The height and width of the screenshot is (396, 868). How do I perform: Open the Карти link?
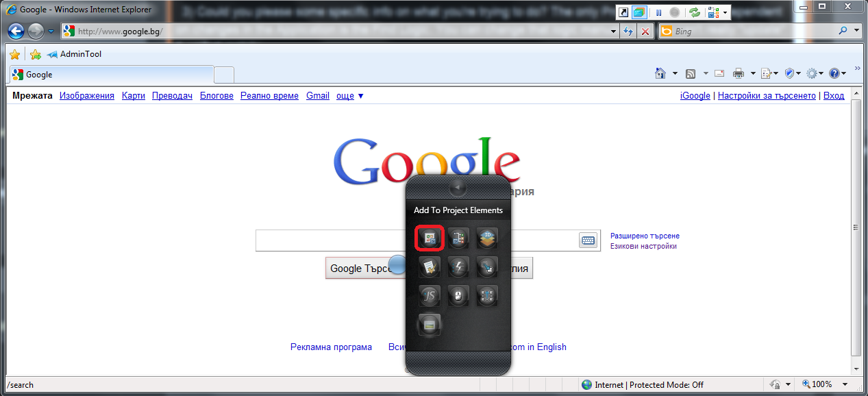tap(134, 96)
